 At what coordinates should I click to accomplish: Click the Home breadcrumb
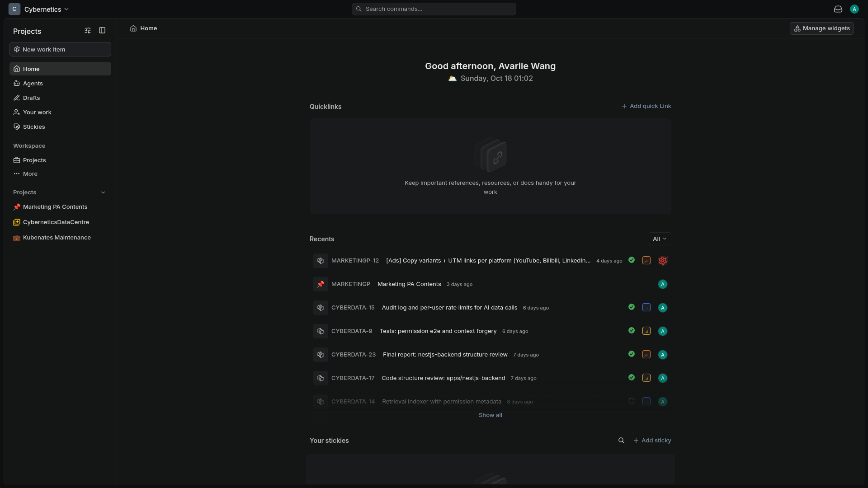(143, 28)
